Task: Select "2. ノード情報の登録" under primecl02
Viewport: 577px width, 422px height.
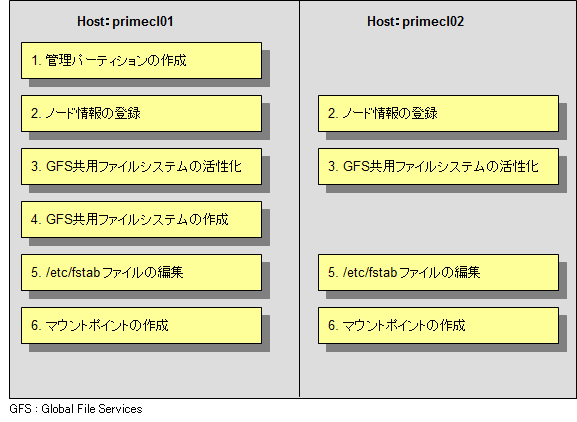Action: click(x=438, y=113)
